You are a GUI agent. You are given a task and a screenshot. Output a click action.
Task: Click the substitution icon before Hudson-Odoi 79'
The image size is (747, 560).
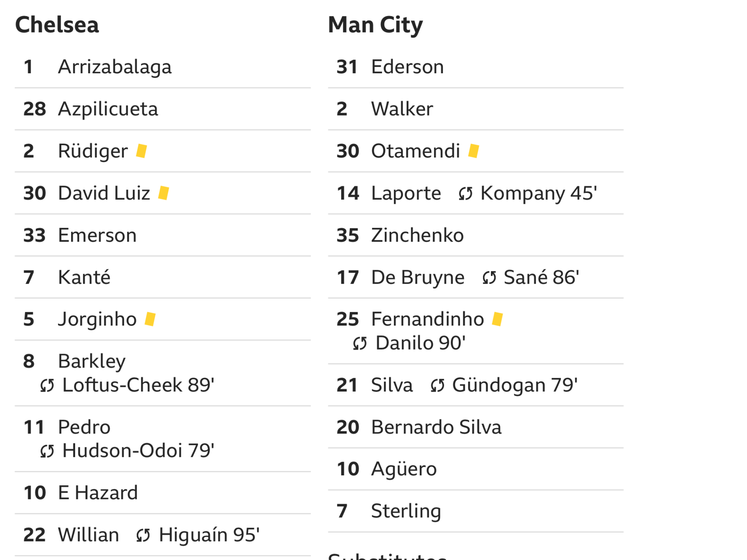tap(47, 451)
